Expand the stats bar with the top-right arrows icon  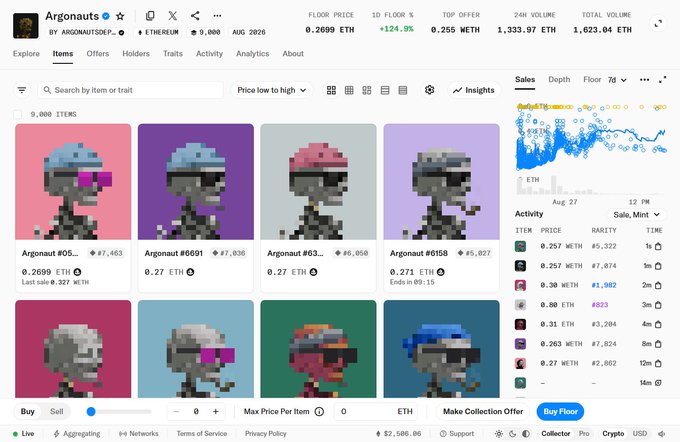[658, 23]
